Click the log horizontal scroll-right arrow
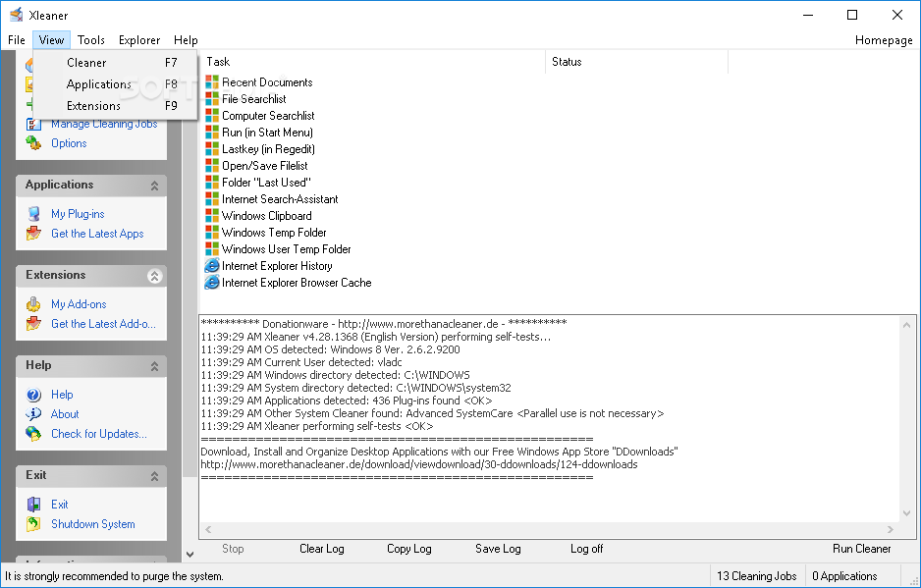 click(891, 529)
